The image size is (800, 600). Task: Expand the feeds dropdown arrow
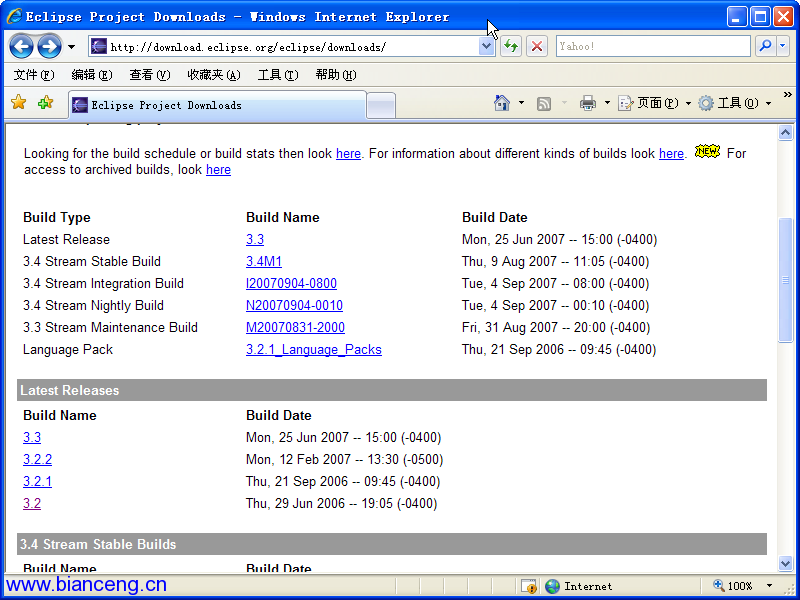click(564, 103)
